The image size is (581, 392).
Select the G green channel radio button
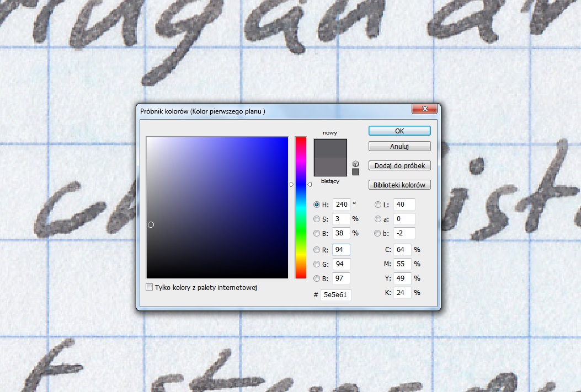point(317,264)
